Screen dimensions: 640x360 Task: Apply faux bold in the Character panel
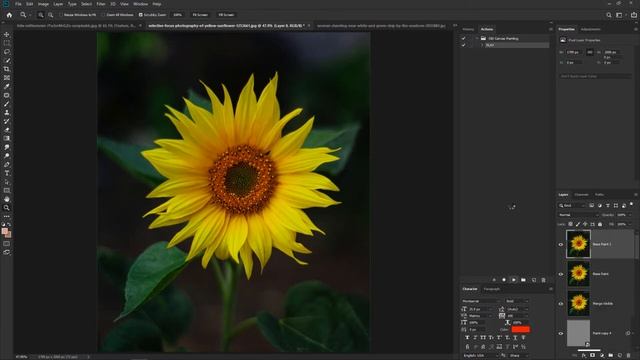467,338
